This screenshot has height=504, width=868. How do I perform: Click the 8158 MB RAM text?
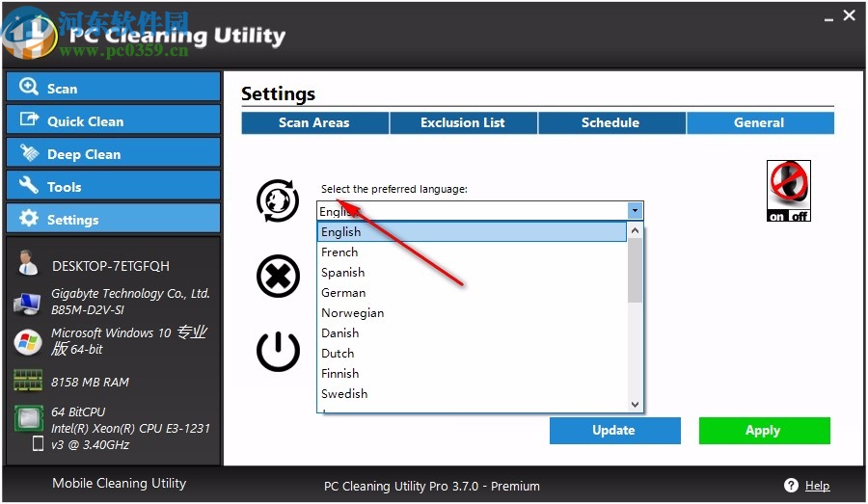[90, 383]
